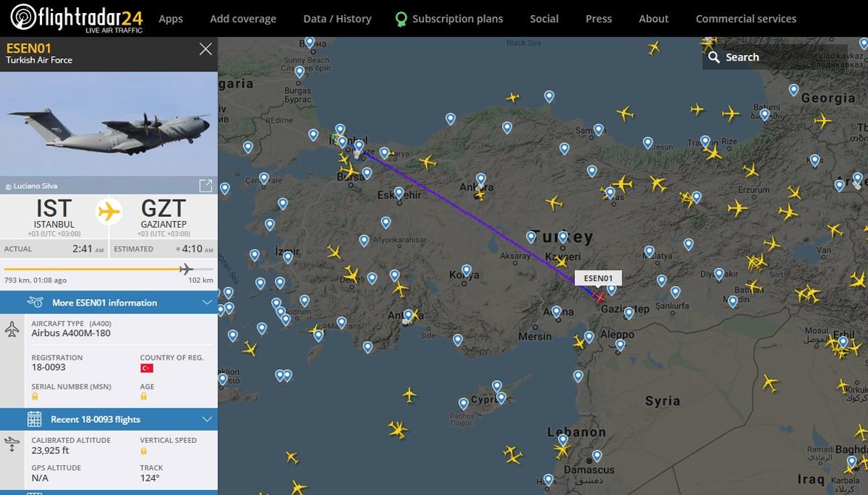
Task: Click the Press link
Action: pos(598,19)
